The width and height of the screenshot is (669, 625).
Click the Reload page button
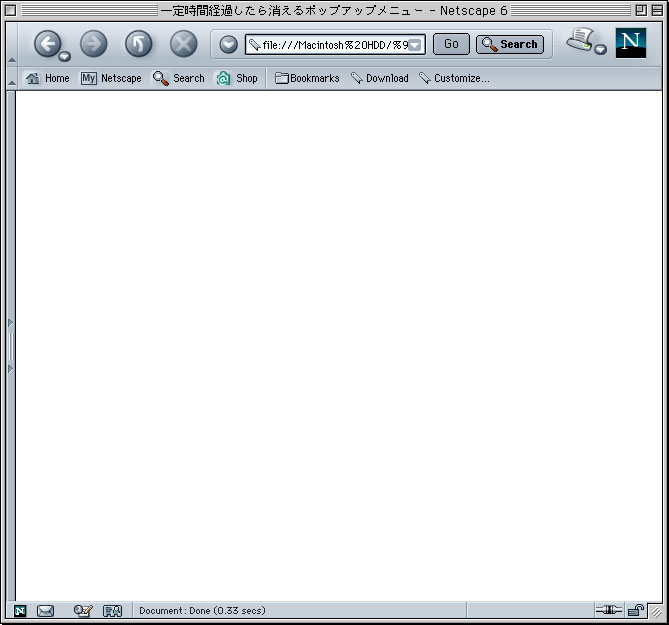pyautogui.click(x=139, y=44)
